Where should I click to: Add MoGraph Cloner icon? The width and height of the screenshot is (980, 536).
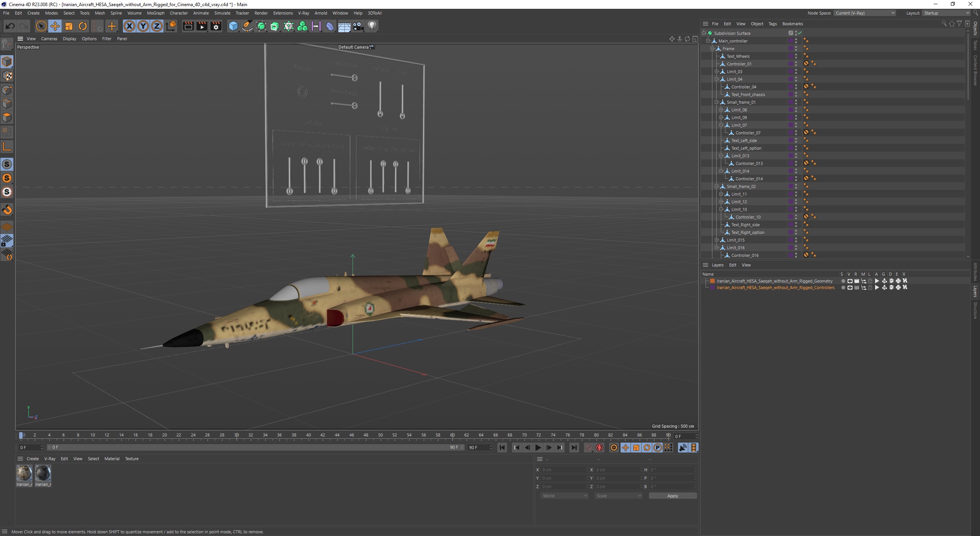tap(289, 26)
